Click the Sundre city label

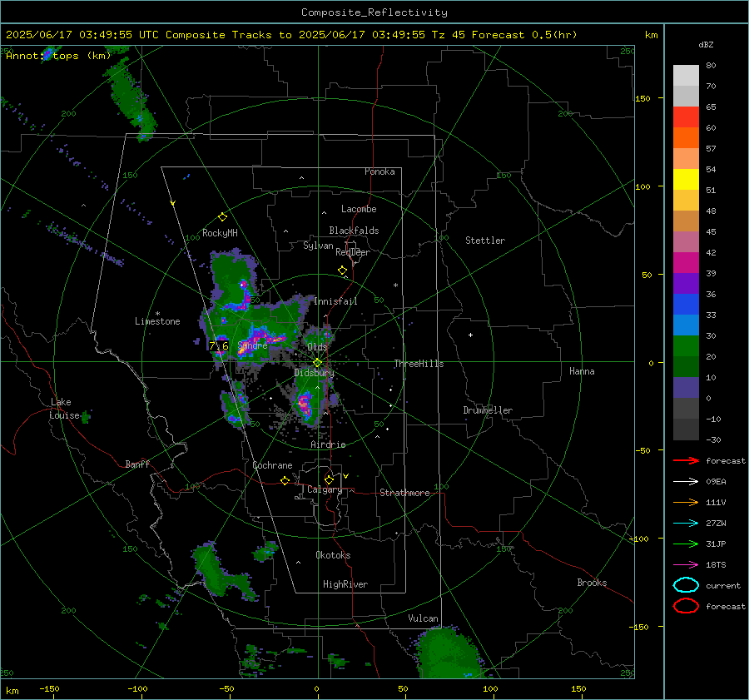click(253, 345)
